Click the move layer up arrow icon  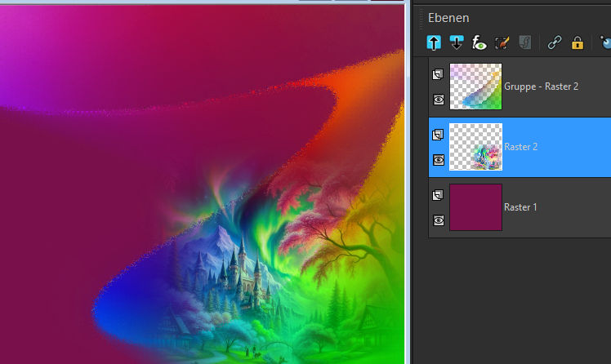pyautogui.click(x=434, y=42)
